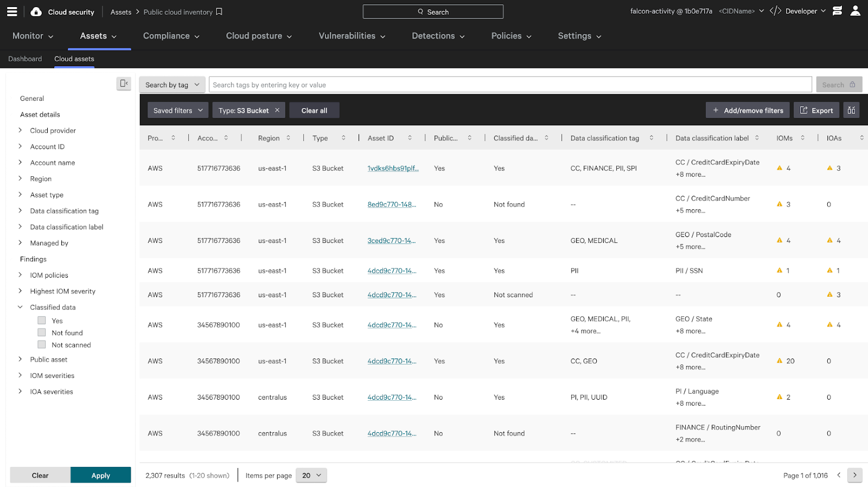
Task: Click IOA warning icon in 1vdks6hbs91plf row
Action: point(829,168)
